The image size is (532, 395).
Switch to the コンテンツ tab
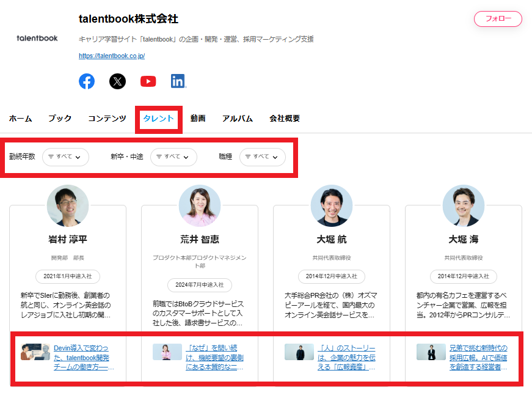[x=107, y=119]
